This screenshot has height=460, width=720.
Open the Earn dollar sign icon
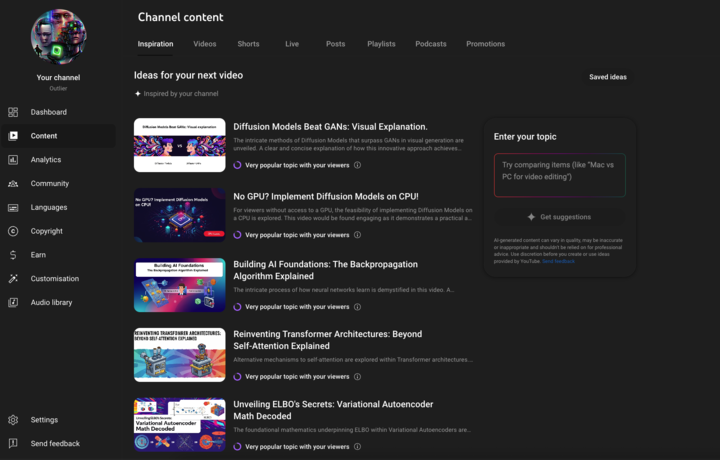pyautogui.click(x=13, y=255)
